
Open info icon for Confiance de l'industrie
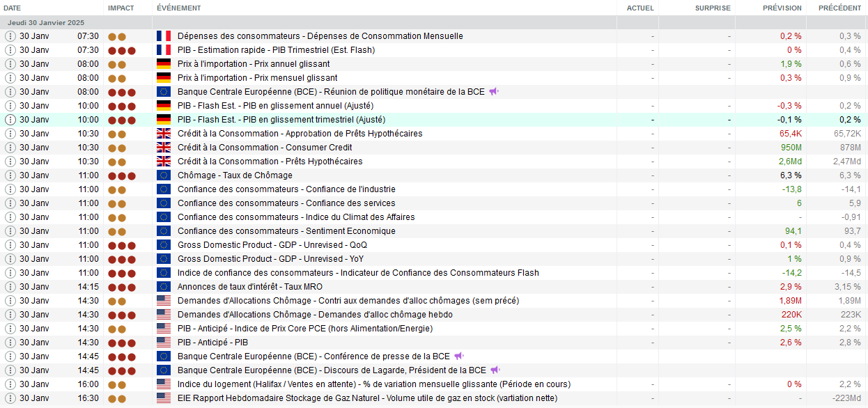10,189
